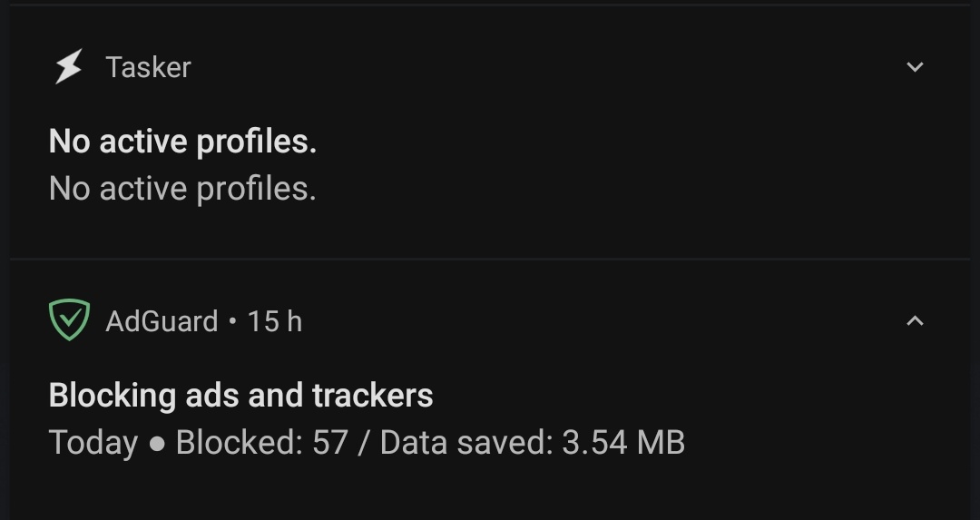Tap the lighter "No active profiles." subtitle
Screen dimensions: 980x520
[x=182, y=189]
